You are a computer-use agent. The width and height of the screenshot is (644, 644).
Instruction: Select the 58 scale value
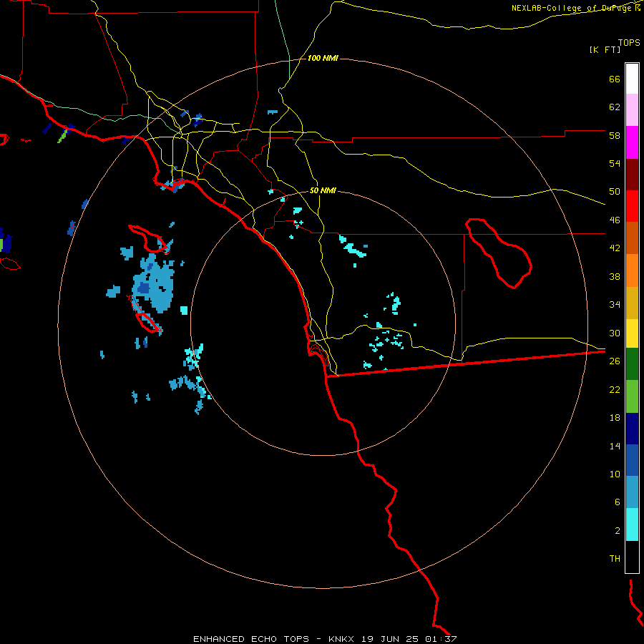click(615, 135)
